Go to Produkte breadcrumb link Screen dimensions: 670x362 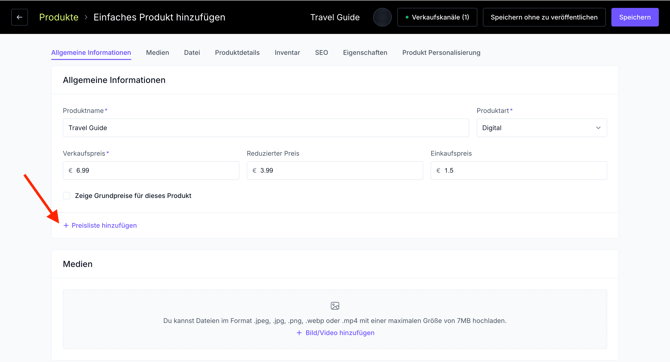click(x=59, y=18)
